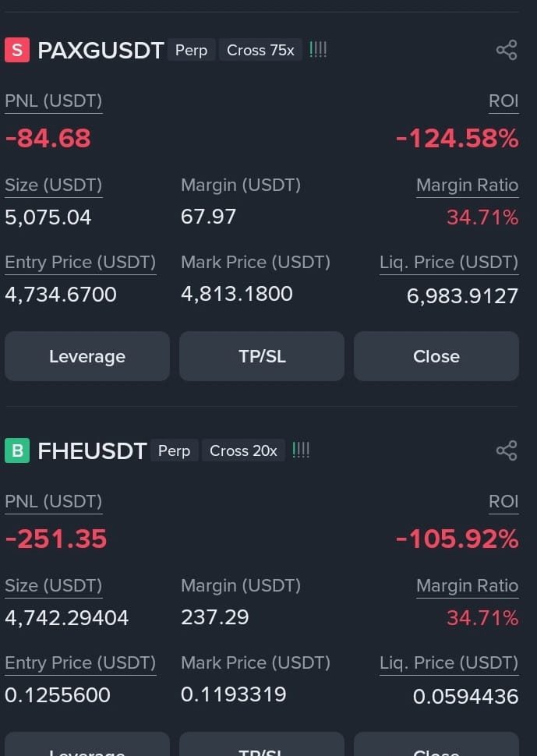537x756 pixels.
Task: Open FHEUSDT contract title
Action: [x=92, y=450]
